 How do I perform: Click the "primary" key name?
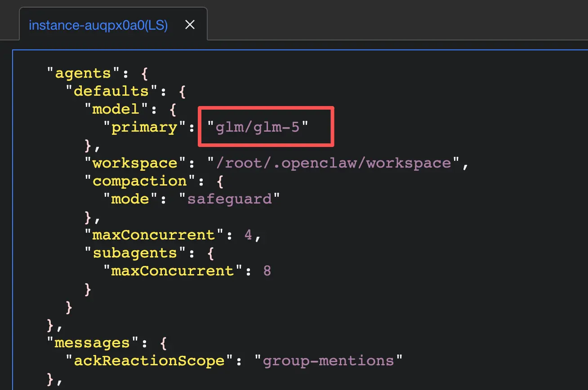[145, 127]
